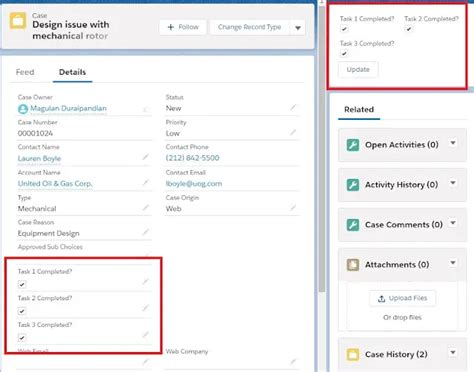Click the Case History folder icon
The height and width of the screenshot is (372, 474).
coord(353,354)
